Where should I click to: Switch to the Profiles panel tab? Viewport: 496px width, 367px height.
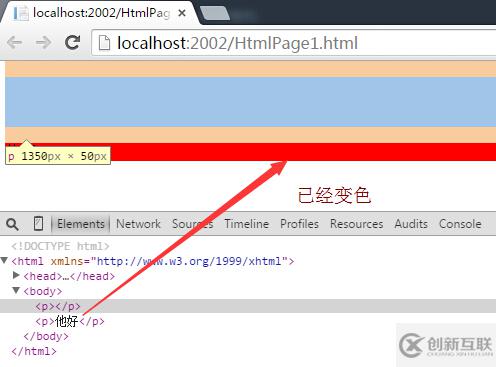point(299,224)
